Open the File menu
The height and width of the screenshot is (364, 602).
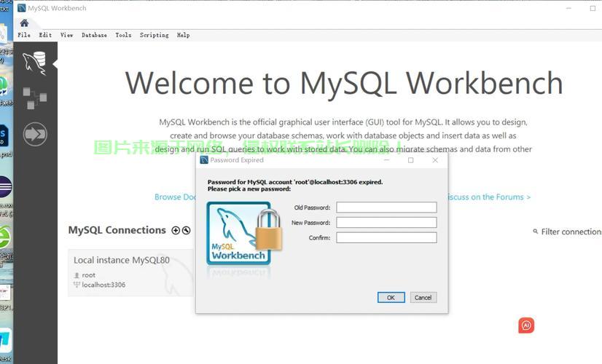[x=24, y=35]
